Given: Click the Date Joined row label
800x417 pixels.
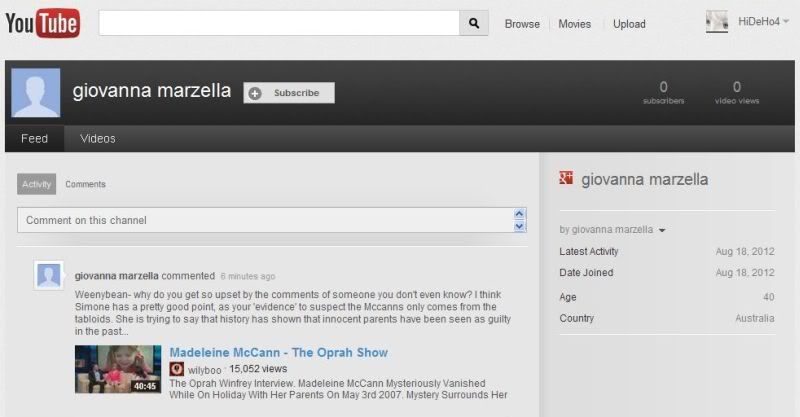Looking at the screenshot, I should point(586,273).
